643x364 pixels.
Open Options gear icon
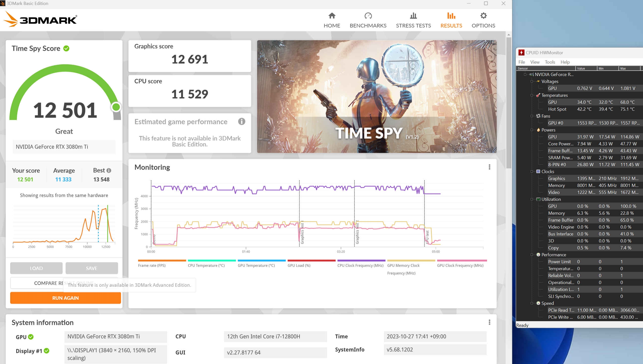coord(483,16)
